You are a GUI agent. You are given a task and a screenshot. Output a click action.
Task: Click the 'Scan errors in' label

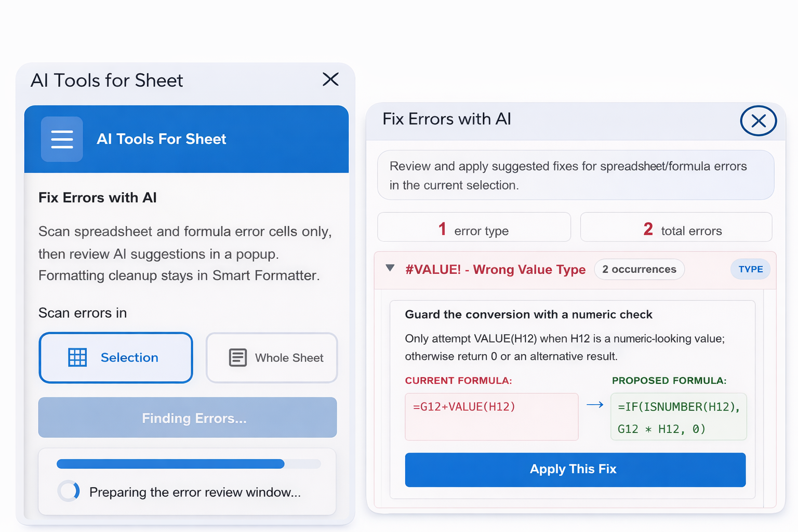(83, 313)
